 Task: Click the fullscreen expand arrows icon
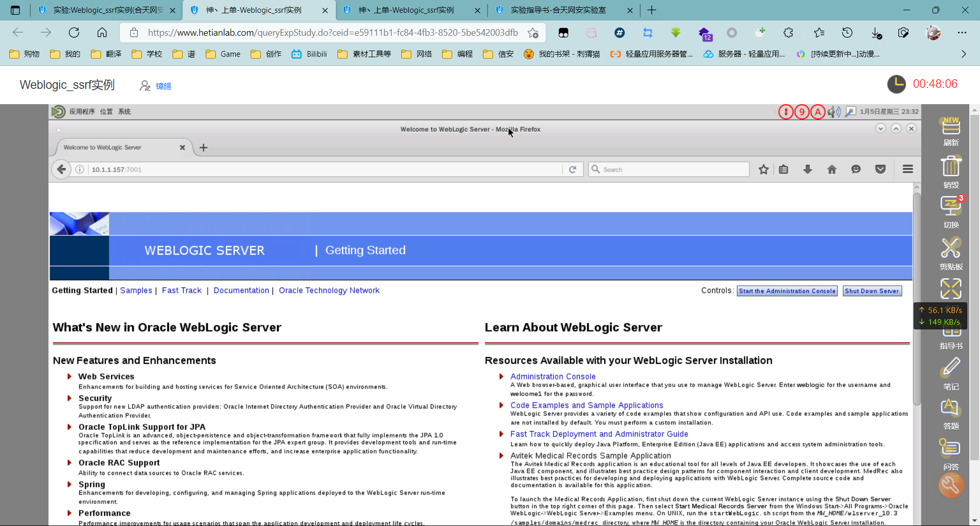[951, 289]
